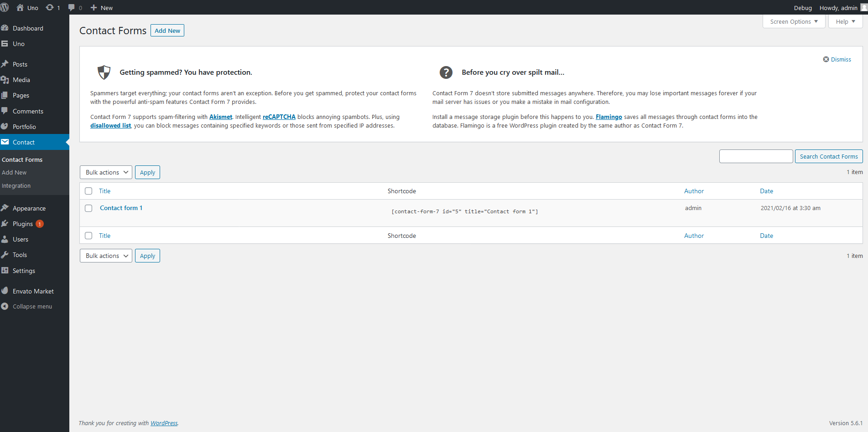This screenshot has height=432, width=868.
Task: Click the Media library icon
Action: [x=5, y=80]
